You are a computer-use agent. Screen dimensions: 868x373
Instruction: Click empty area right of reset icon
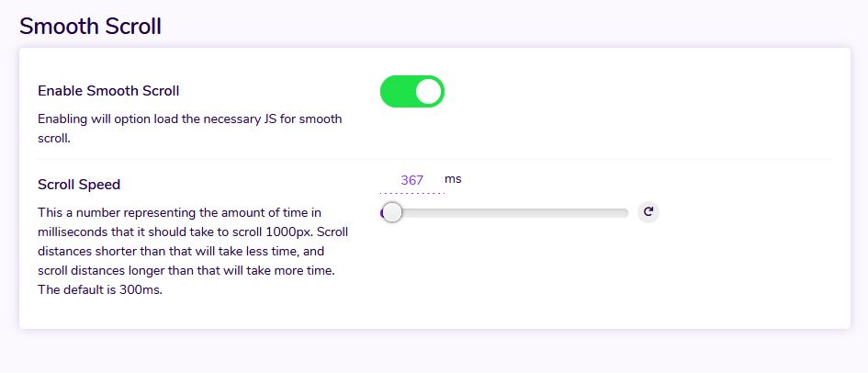744,213
